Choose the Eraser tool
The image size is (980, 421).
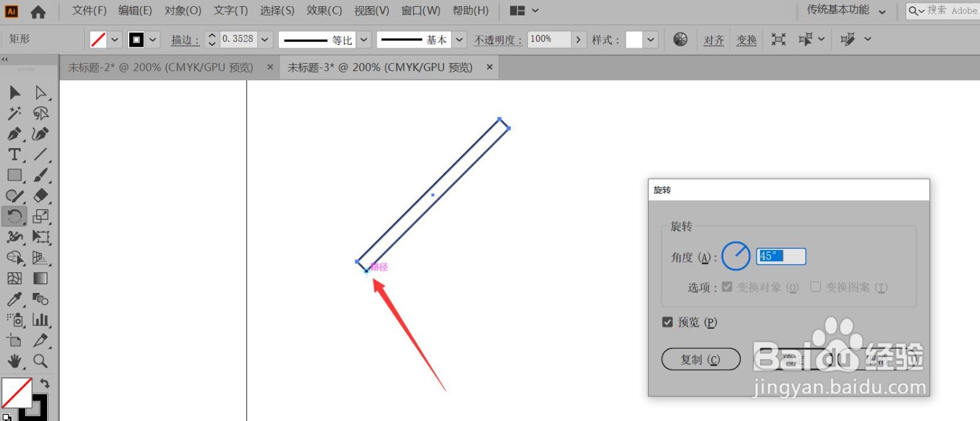point(41,196)
